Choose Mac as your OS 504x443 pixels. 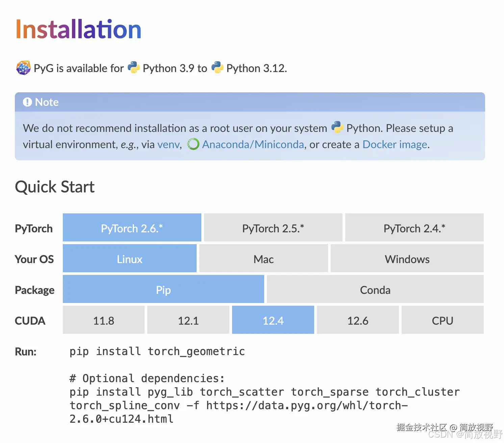coord(264,258)
